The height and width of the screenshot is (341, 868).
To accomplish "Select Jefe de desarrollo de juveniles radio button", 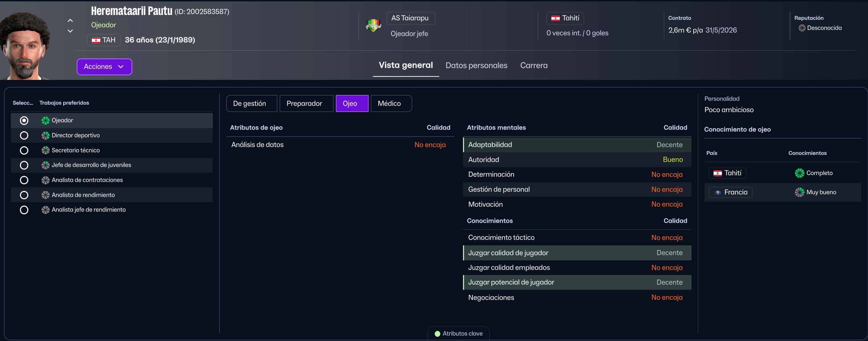I will (24, 165).
